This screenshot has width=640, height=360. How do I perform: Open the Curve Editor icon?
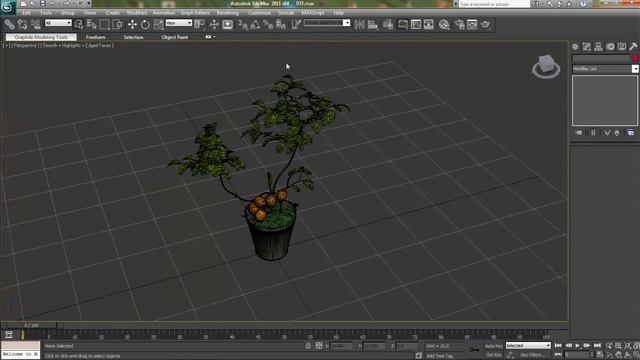[416, 24]
